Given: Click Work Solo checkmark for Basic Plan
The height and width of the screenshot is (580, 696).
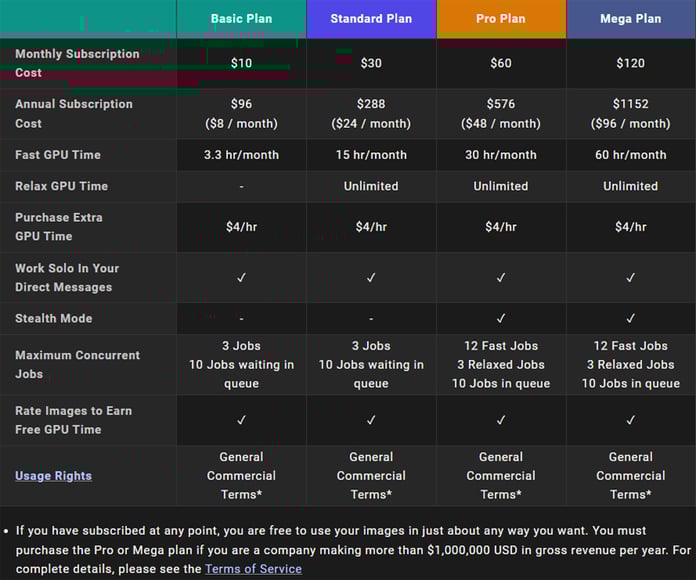Looking at the screenshot, I should click(x=241, y=278).
